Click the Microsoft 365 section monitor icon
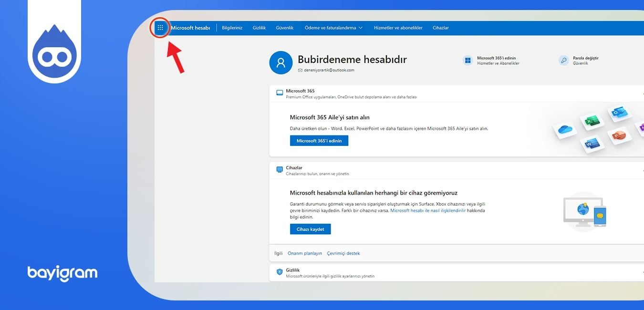This screenshot has height=310, width=644. 280,93
